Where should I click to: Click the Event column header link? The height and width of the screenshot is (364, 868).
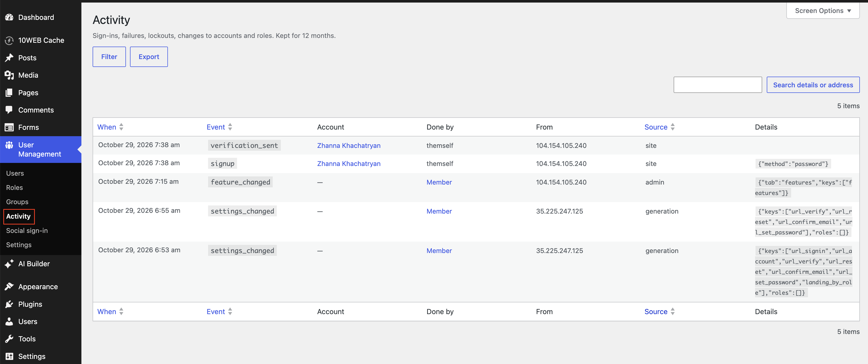coord(216,127)
